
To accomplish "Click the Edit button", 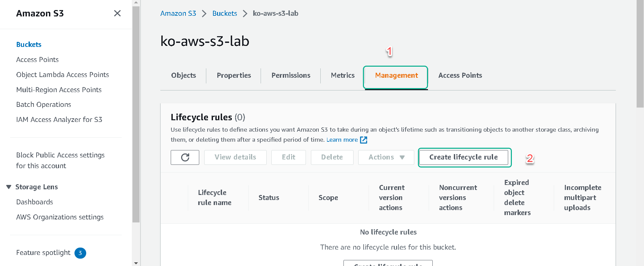I will (x=288, y=157).
